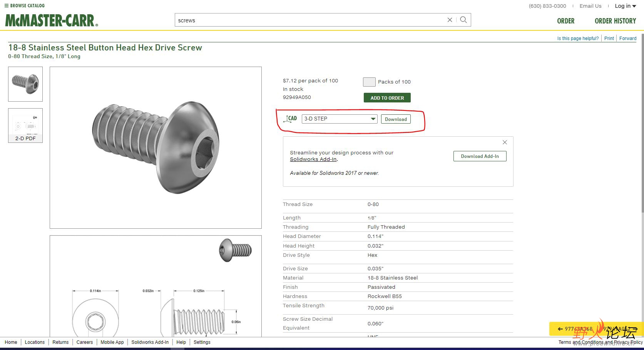Click the CAD icon beside the format dropdown
The height and width of the screenshot is (350, 644).
coord(290,119)
